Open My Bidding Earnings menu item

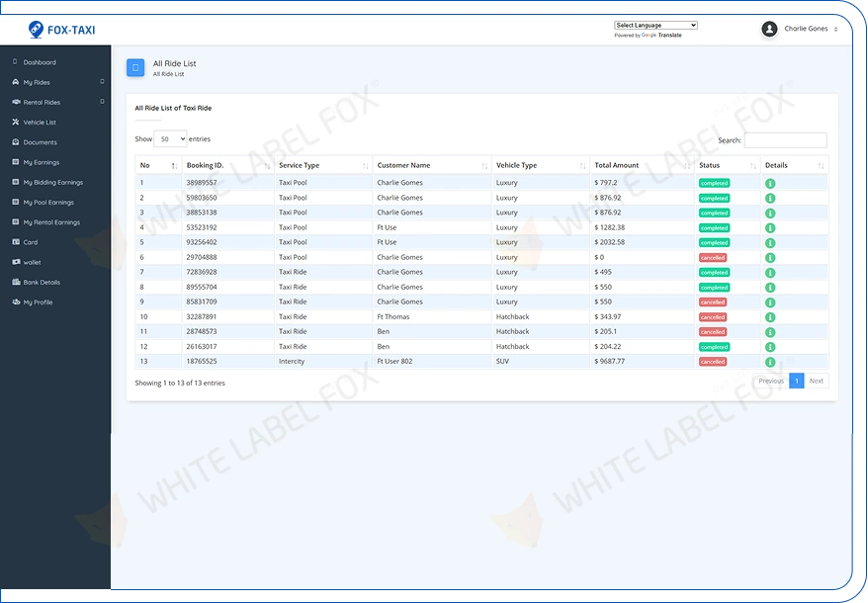tap(52, 182)
